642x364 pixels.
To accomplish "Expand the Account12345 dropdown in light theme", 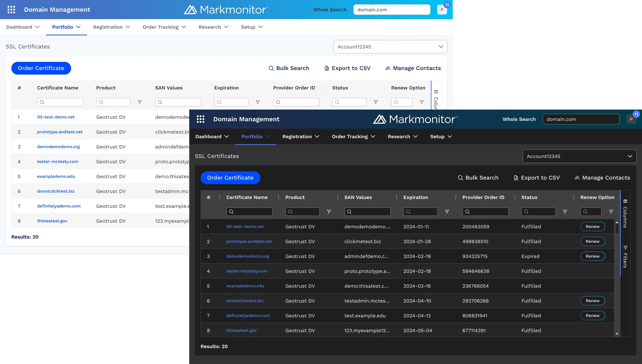I will click(390, 47).
